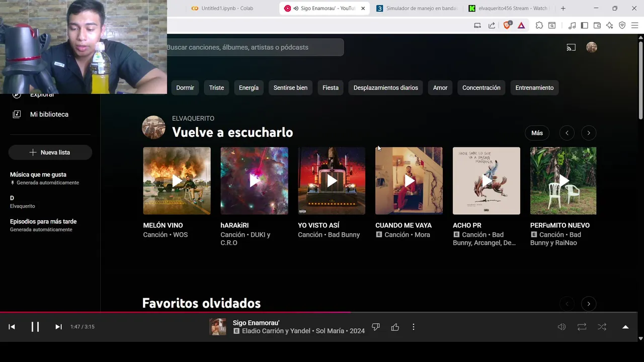Select the Dormir mood chip
The width and height of the screenshot is (644, 362).
click(x=185, y=87)
